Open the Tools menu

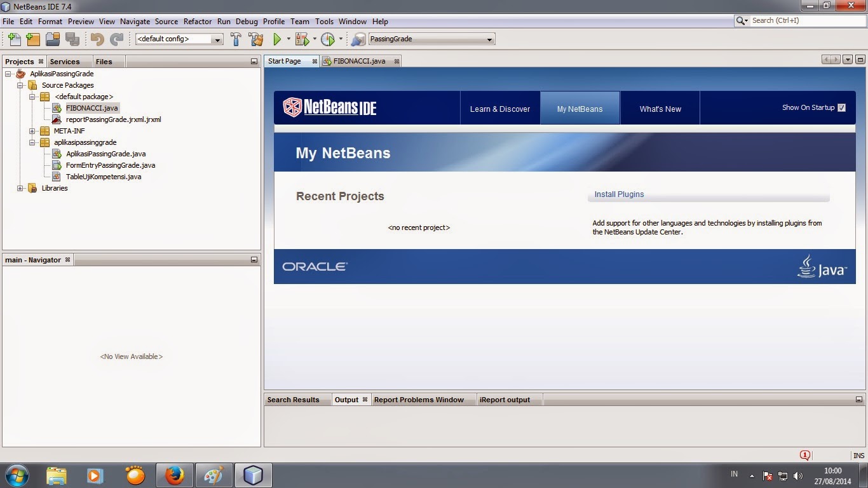click(324, 22)
